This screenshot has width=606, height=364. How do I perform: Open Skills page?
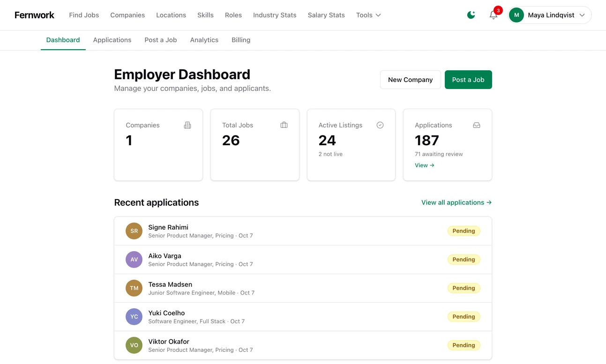point(205,15)
